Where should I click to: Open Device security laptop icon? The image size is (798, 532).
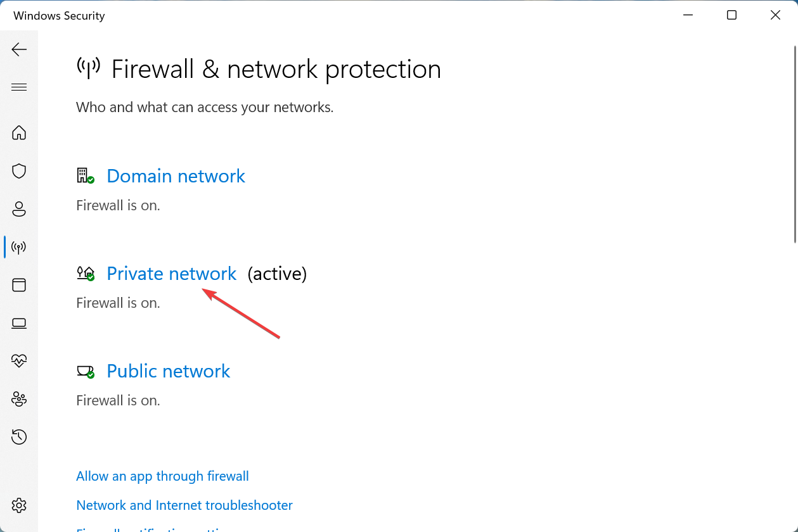click(x=19, y=324)
